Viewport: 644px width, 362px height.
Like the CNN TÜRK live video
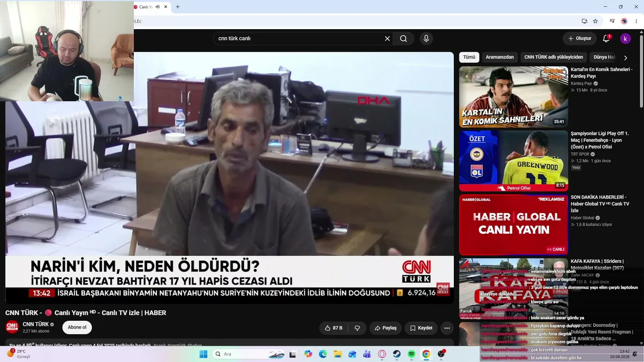click(334, 328)
